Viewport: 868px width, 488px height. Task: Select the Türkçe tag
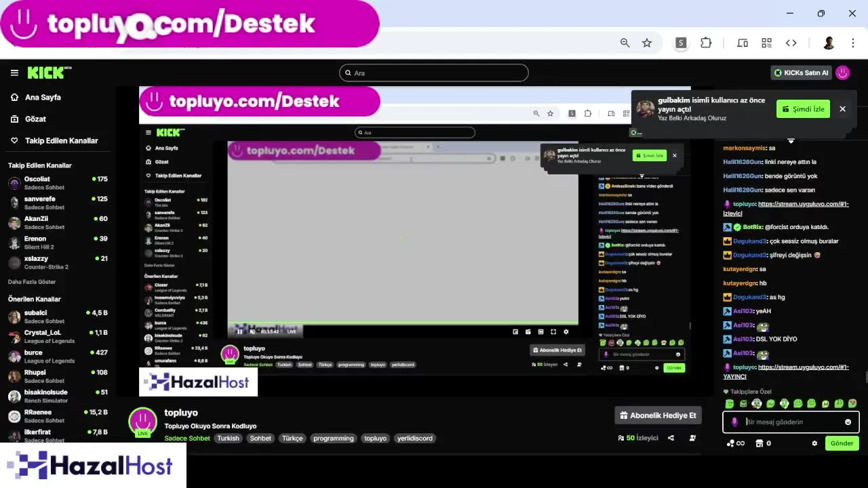pyautogui.click(x=292, y=438)
